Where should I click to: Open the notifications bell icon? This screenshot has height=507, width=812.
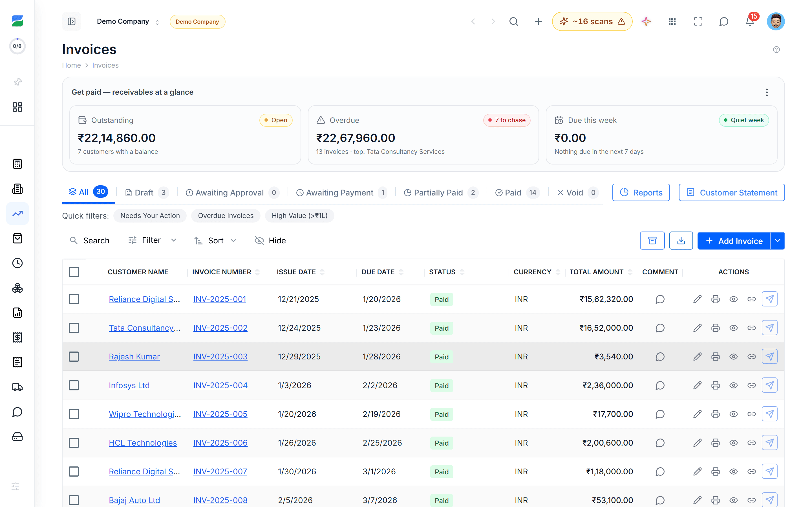[x=750, y=21]
